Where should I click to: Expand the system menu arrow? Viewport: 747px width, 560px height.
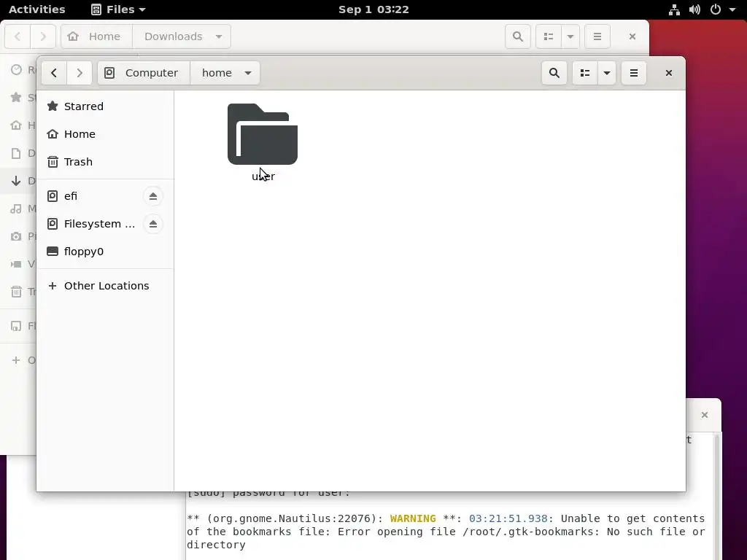tap(732, 9)
